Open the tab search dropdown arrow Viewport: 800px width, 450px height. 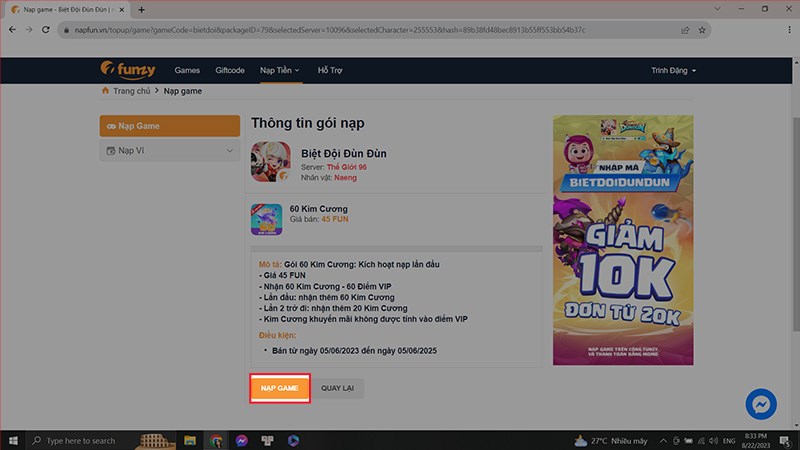click(x=717, y=9)
